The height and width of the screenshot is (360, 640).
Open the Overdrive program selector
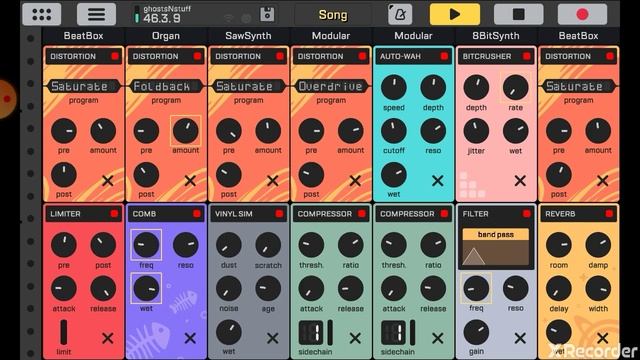point(331,86)
